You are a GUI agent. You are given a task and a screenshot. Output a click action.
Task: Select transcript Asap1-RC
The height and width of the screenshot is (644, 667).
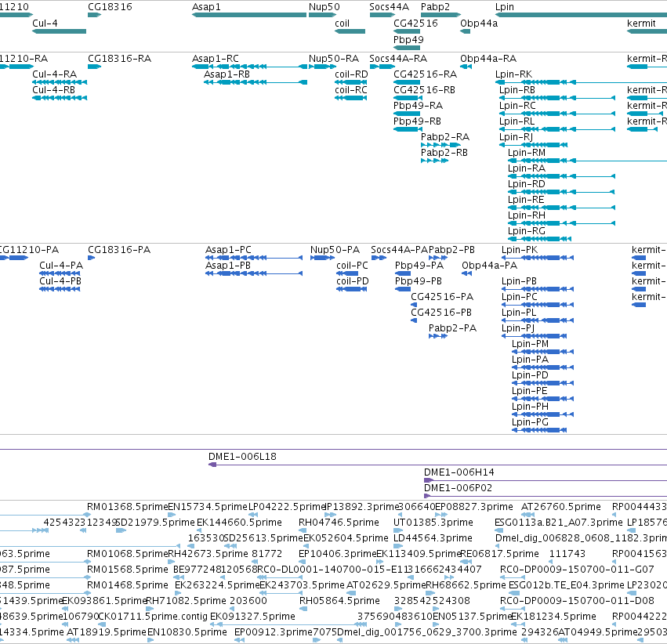tap(249, 67)
